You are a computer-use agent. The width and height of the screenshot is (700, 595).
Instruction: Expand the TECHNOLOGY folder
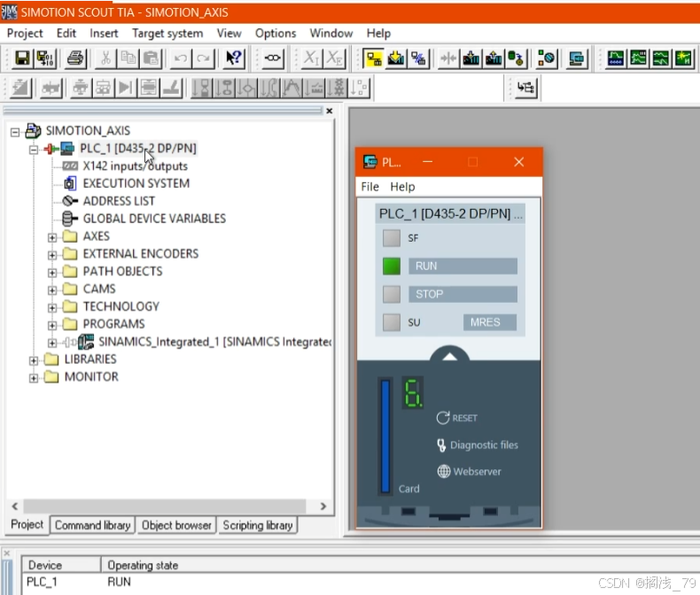(x=52, y=308)
